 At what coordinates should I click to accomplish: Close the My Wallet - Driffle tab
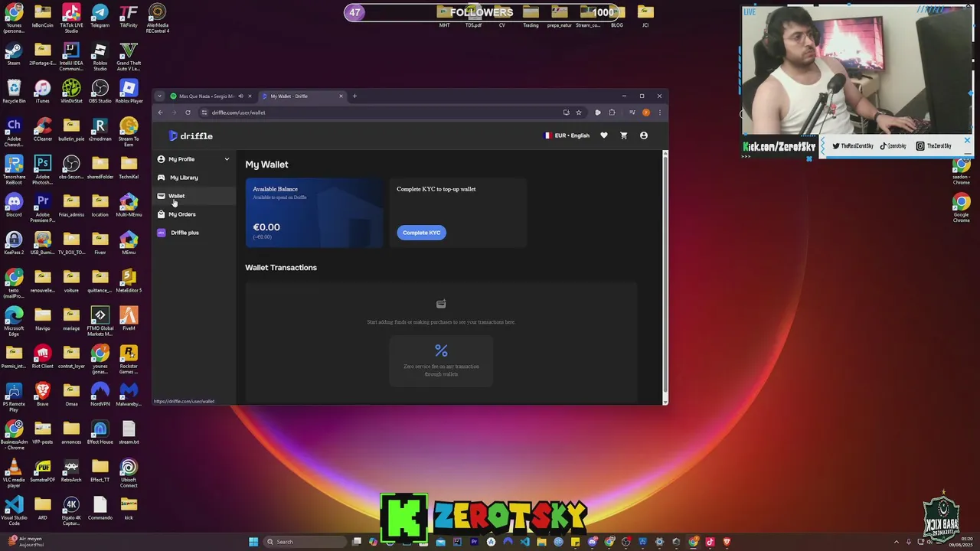point(341,96)
